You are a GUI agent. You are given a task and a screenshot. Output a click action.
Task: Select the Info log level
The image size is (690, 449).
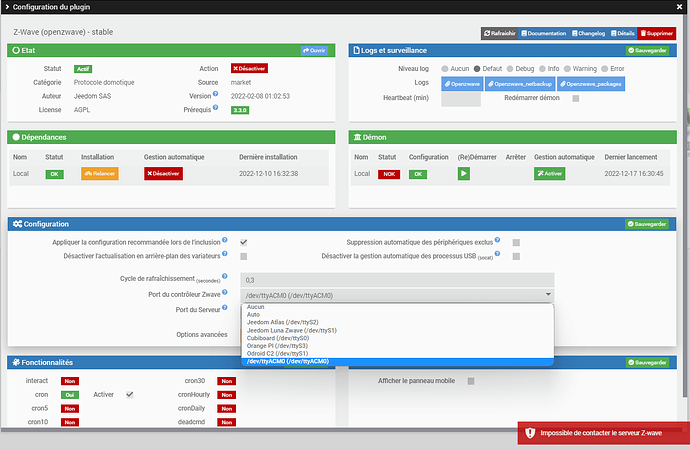tap(543, 69)
